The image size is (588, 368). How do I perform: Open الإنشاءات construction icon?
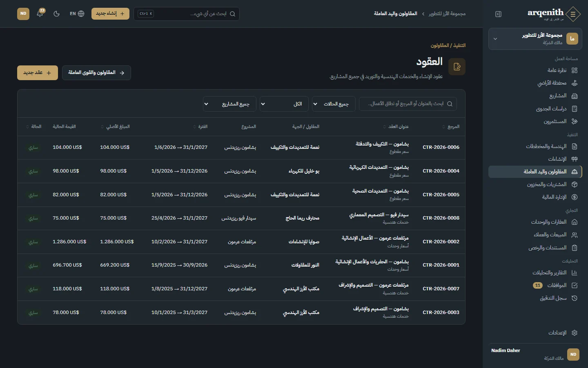click(x=575, y=159)
